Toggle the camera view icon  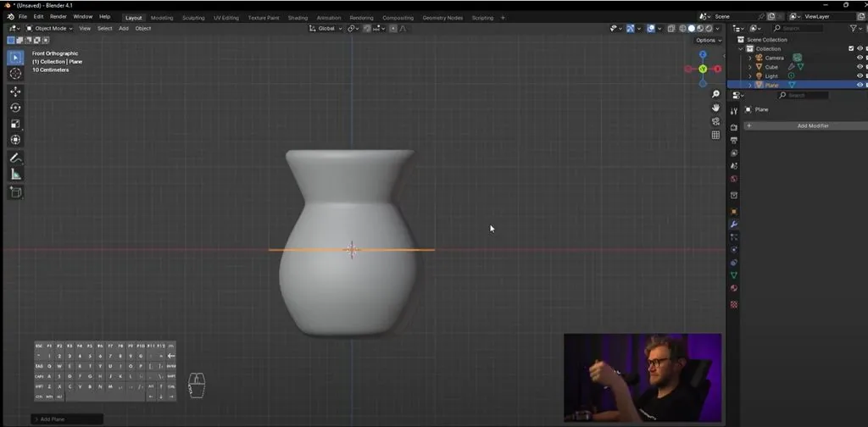(715, 121)
